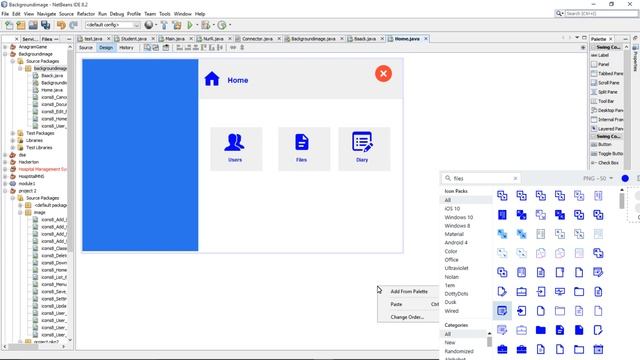Run the project with green play icon

[190, 25]
